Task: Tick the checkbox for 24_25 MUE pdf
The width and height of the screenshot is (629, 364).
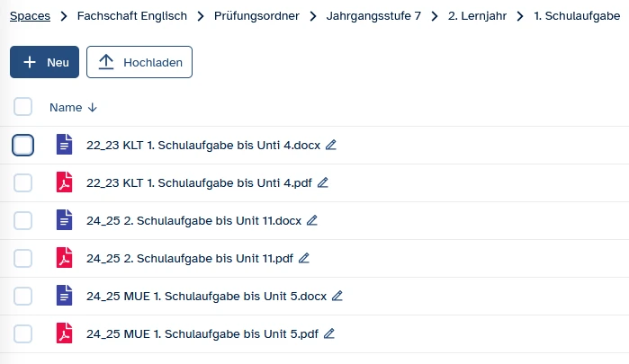Action: click(x=23, y=333)
